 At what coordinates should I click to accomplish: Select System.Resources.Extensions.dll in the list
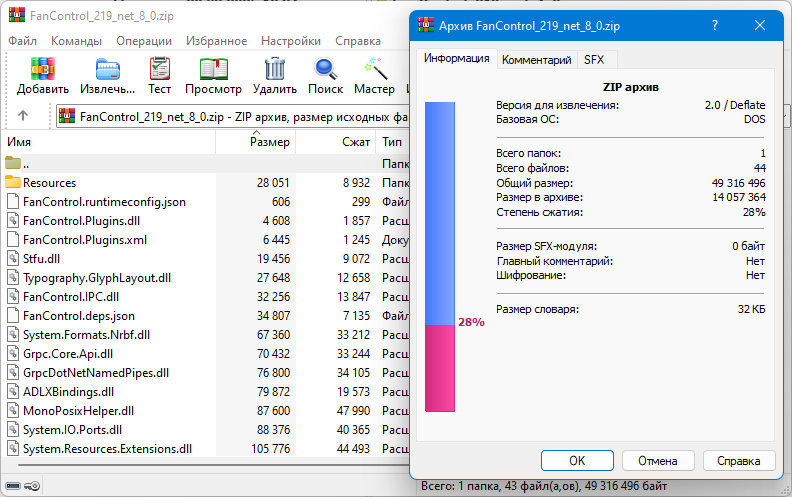click(x=107, y=449)
